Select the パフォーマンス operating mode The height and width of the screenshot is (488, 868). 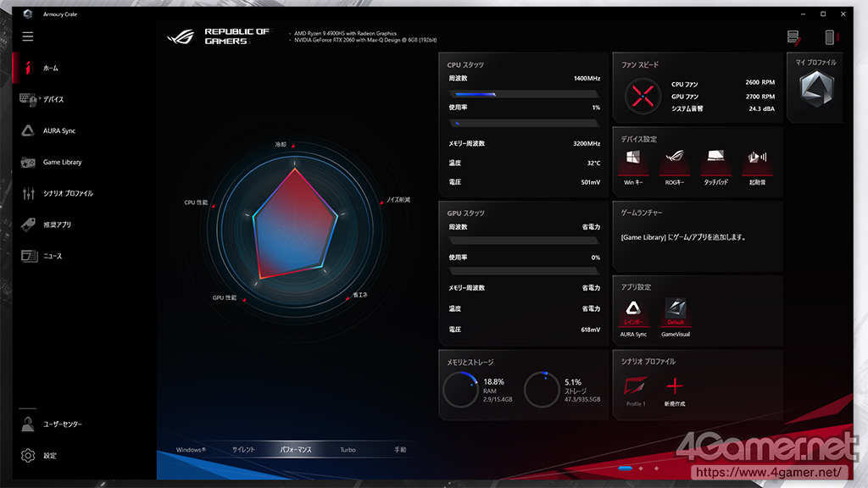[x=296, y=450]
